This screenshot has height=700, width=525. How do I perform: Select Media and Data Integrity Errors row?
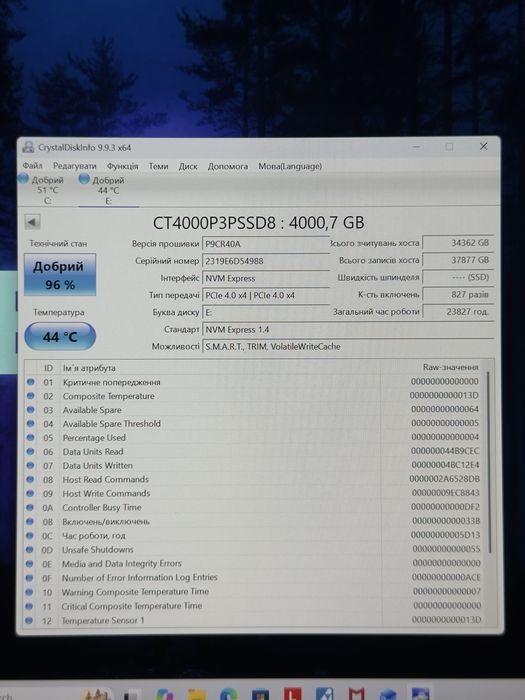254,563
